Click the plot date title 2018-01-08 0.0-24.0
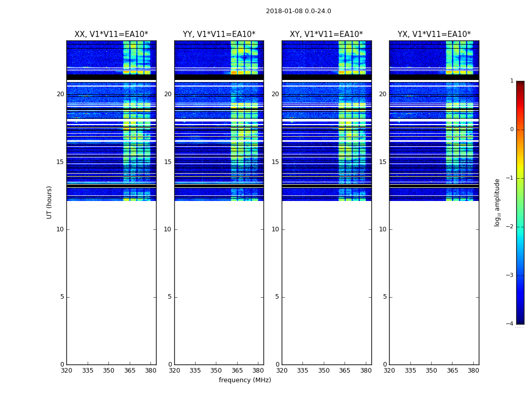 tap(298, 11)
